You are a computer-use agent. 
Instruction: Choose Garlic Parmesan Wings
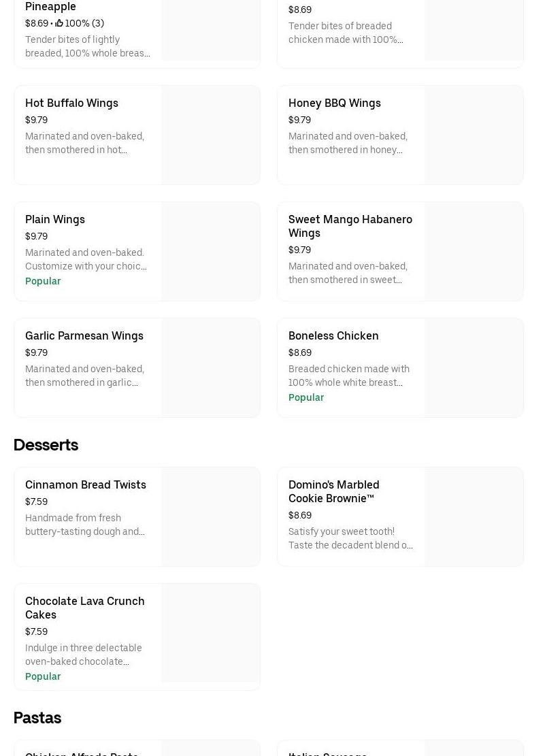(84, 335)
